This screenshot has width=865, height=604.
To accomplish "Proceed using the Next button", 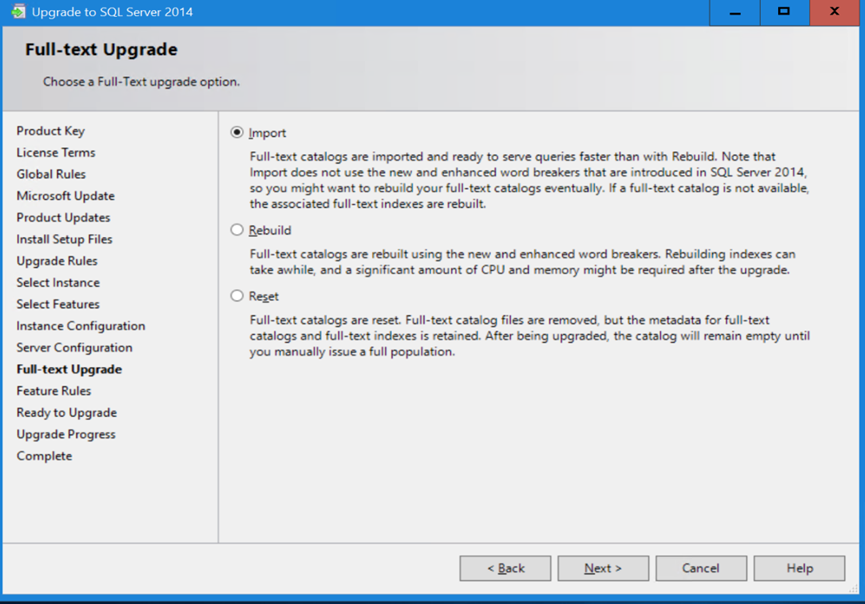I will 603,568.
